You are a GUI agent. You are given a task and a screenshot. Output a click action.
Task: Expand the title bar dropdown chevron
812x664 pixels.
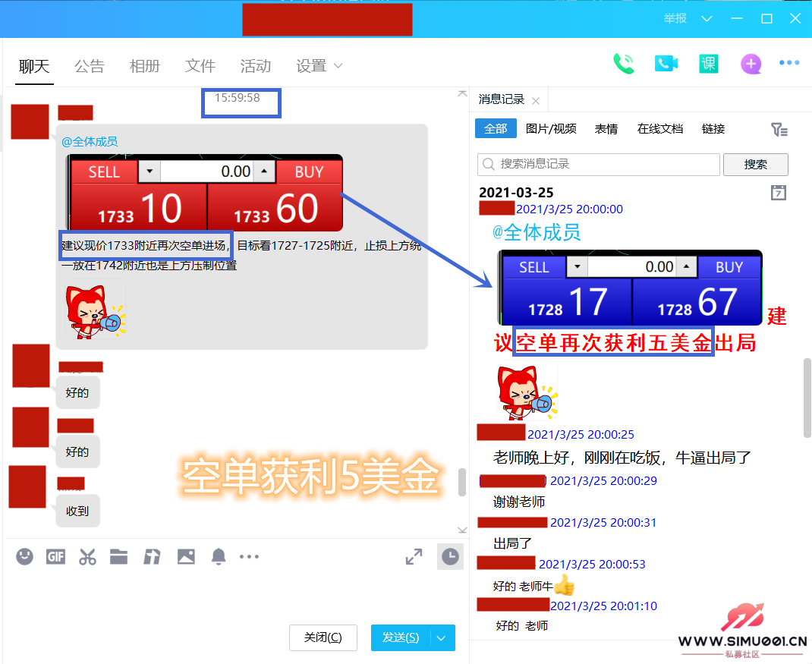(x=707, y=18)
